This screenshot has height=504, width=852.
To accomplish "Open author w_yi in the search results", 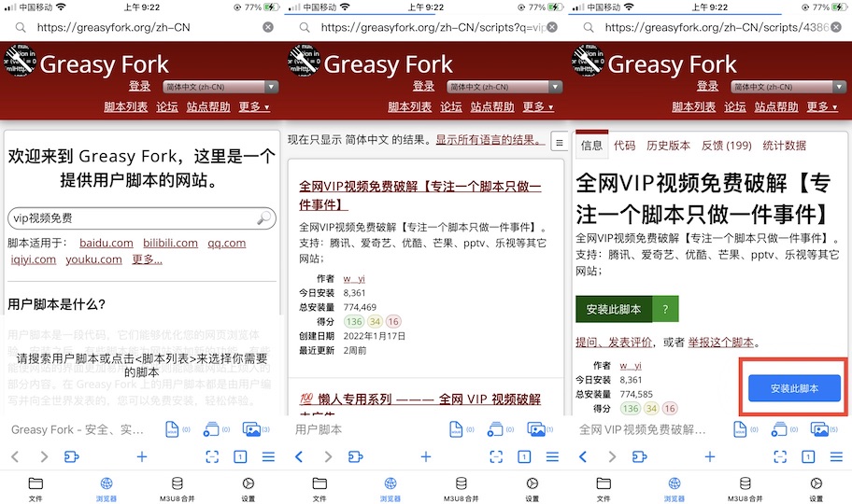I will pos(354,279).
